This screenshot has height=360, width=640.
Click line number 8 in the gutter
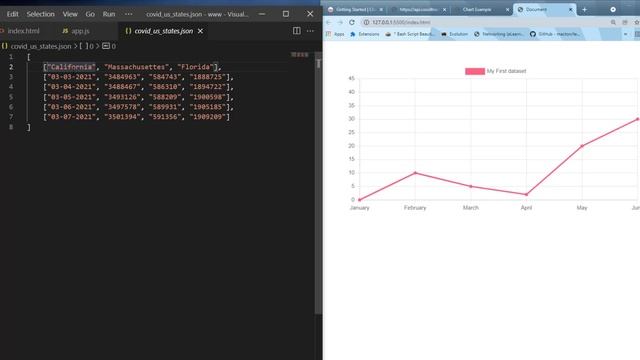coord(11,127)
